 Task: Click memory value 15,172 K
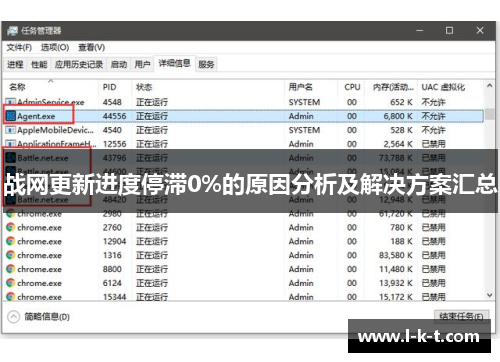396,296
